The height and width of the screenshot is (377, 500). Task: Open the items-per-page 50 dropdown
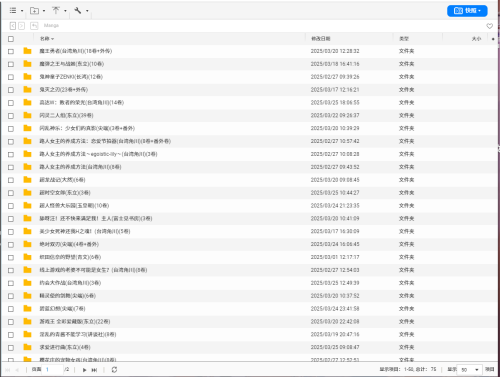tap(469, 370)
